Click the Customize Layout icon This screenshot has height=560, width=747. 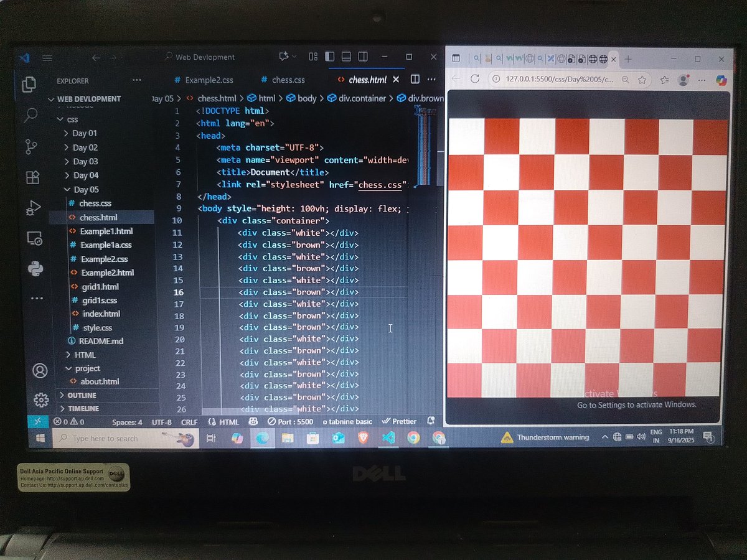click(x=314, y=56)
